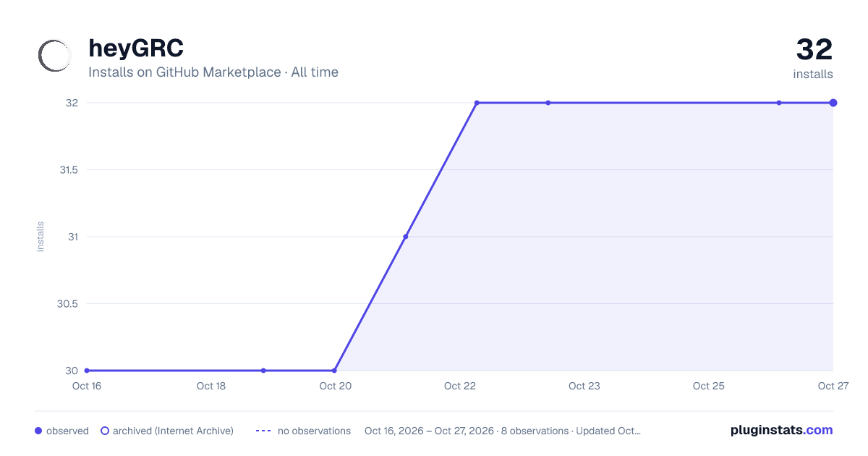Click the heyGRC circular logo icon

pos(55,56)
